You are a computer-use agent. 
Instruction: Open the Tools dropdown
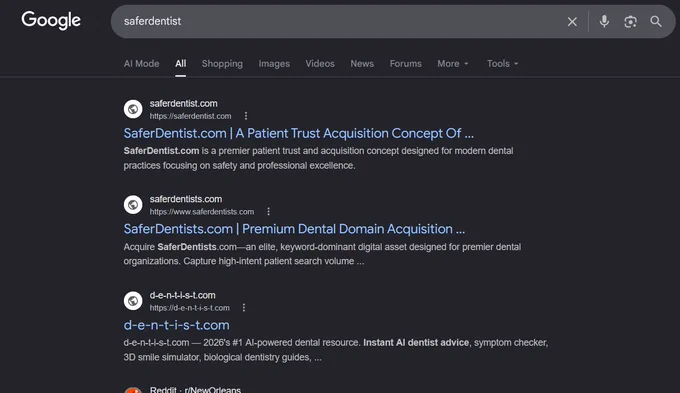[502, 63]
